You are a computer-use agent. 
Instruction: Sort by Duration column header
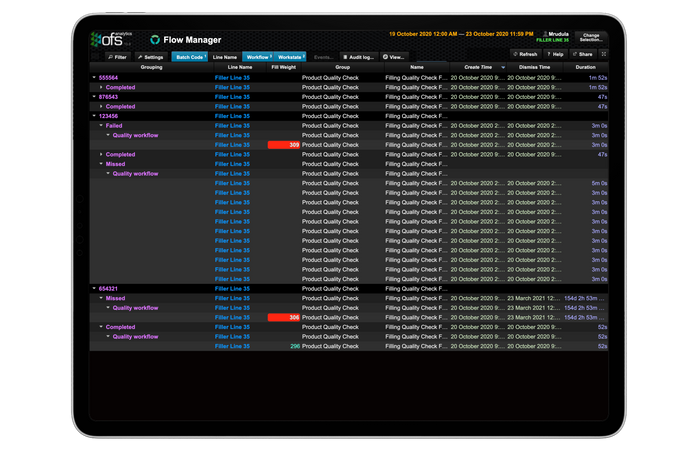point(585,67)
